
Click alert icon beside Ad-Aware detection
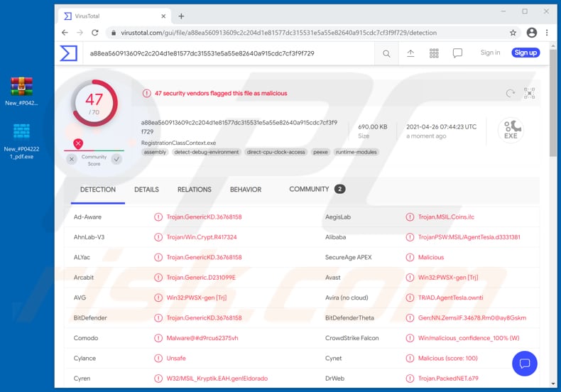[158, 217]
